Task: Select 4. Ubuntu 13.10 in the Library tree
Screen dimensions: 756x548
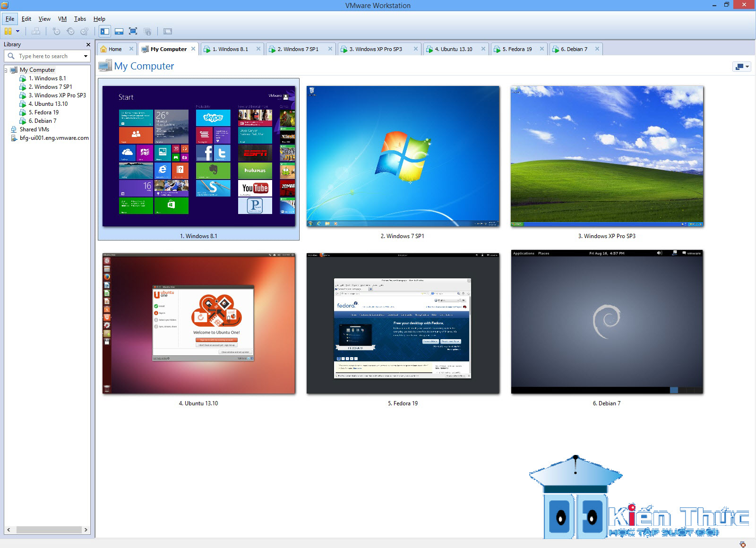Action: (48, 104)
